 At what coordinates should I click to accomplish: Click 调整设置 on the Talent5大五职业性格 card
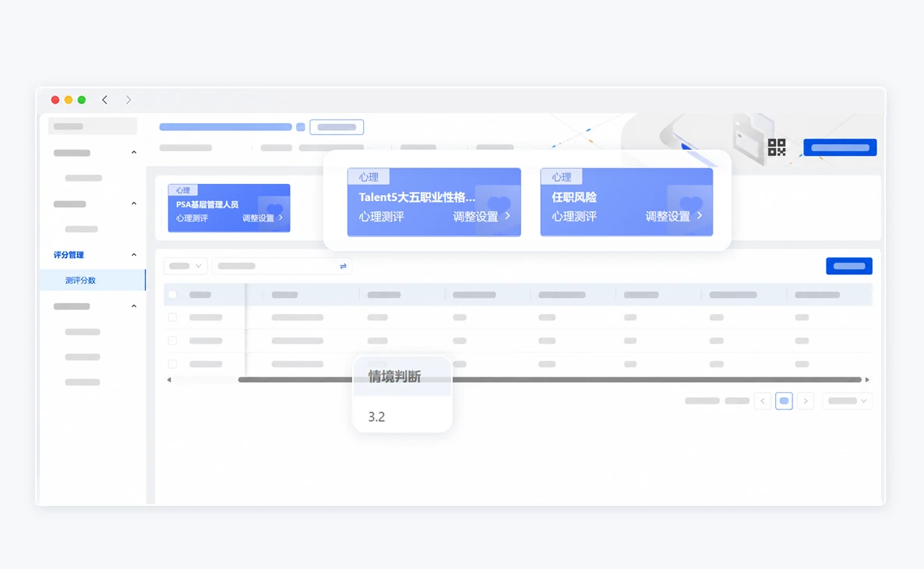point(475,217)
